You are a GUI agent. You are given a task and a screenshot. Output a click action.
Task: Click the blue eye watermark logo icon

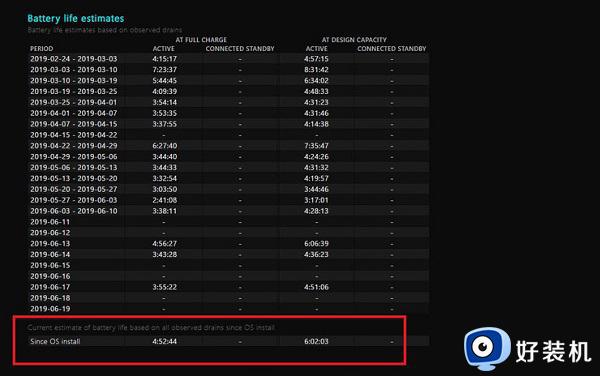click(x=487, y=348)
